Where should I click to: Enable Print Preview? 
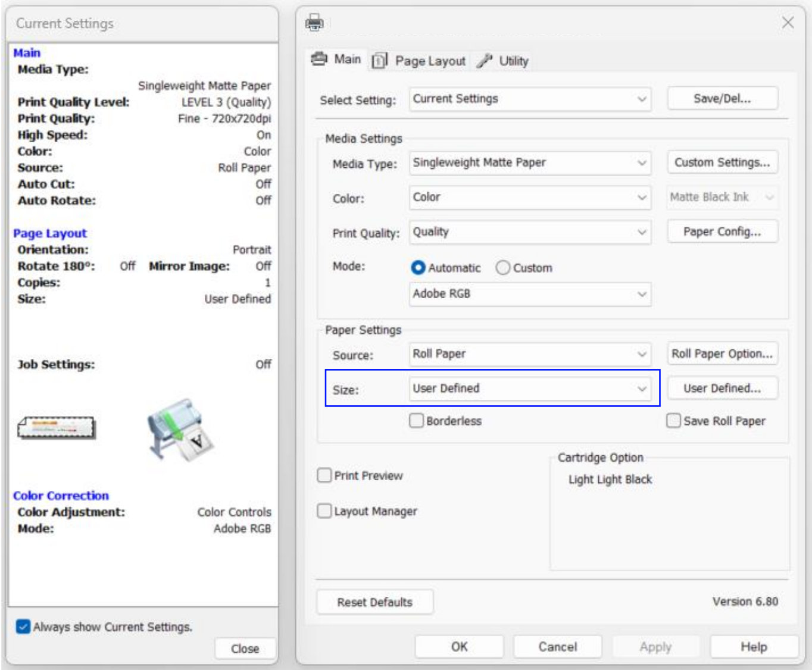(324, 475)
